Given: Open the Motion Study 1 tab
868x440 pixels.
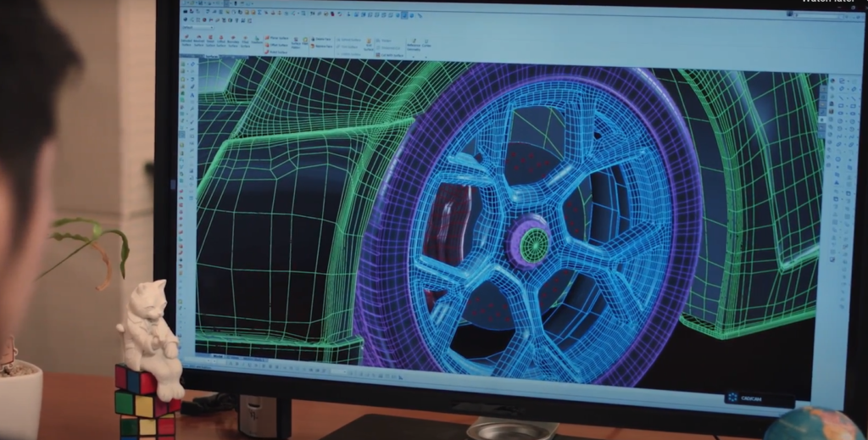Looking at the screenshot, I should pyautogui.click(x=255, y=359).
